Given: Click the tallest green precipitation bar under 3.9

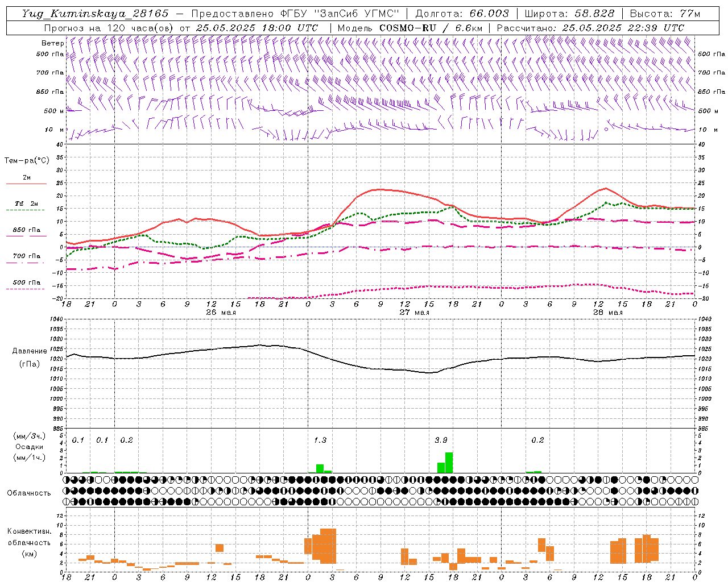Looking at the screenshot, I should (x=449, y=463).
